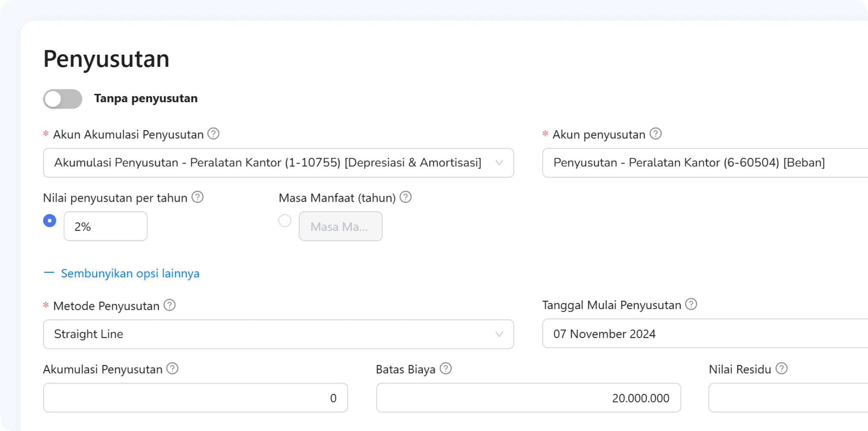The width and height of the screenshot is (868, 431).
Task: Open help icon for Akun Akumulasi Penyusutan
Action: 214,134
